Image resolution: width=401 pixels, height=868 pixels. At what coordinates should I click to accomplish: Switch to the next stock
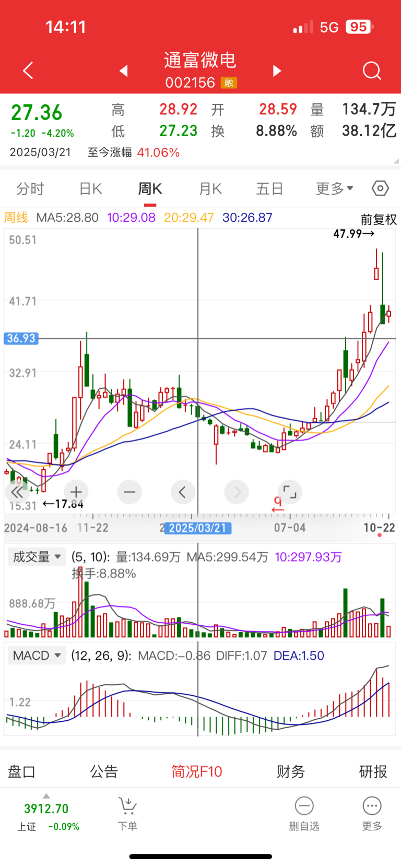tap(277, 70)
